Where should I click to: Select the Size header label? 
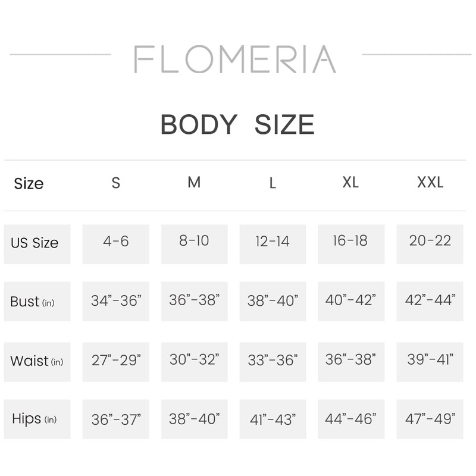click(x=29, y=183)
